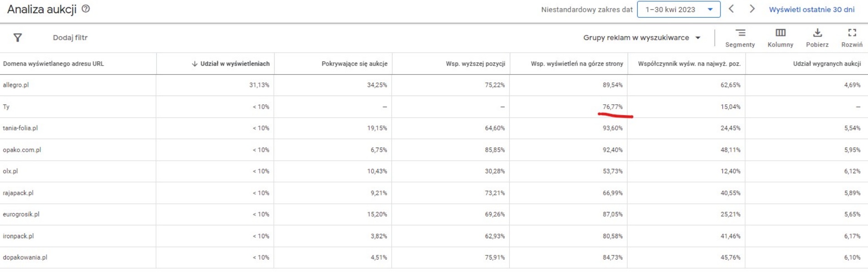This screenshot has width=868, height=274.
Task: Open the 1–30 kwi 2023 date dropdown
Action: pos(678,10)
